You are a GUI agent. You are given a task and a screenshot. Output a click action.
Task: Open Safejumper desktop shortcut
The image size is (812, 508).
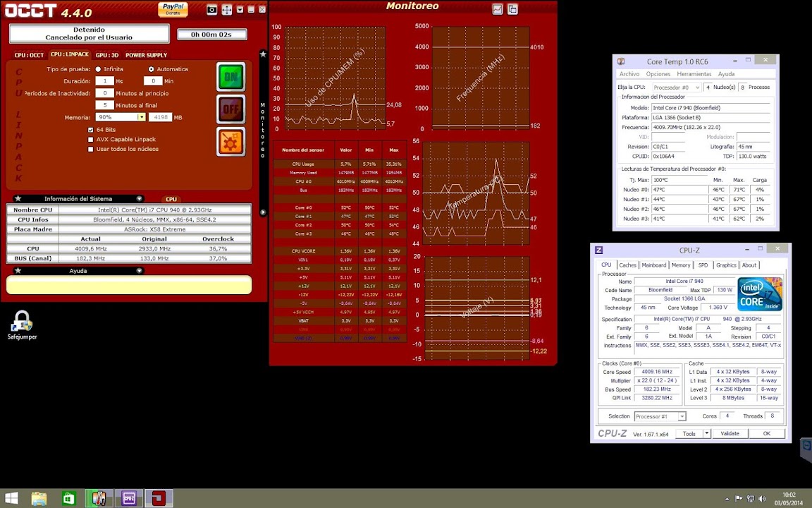click(x=23, y=325)
